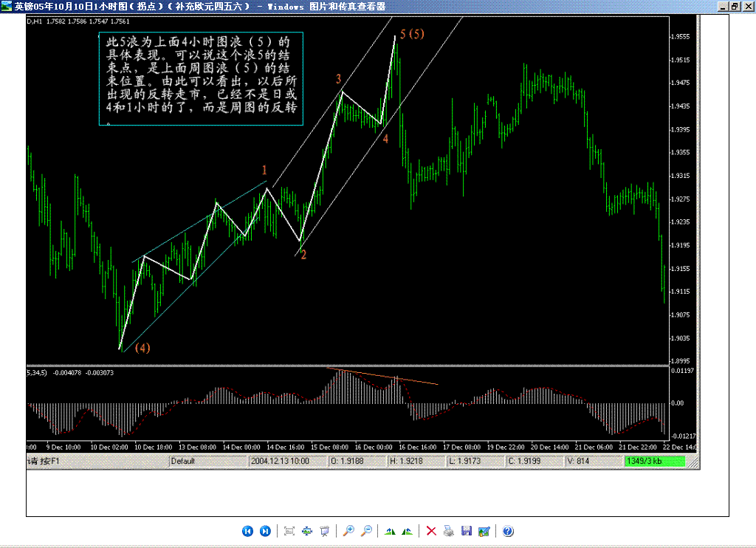Click the '21 Dec 06:00' time axis label
Viewport: 756px width, 548px height.
point(594,447)
